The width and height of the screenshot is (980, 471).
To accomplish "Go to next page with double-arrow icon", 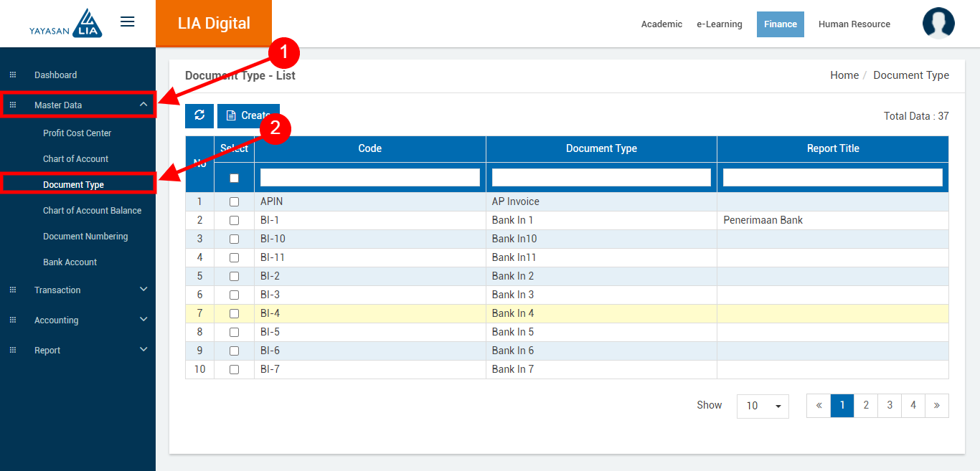I will pyautogui.click(x=936, y=406).
